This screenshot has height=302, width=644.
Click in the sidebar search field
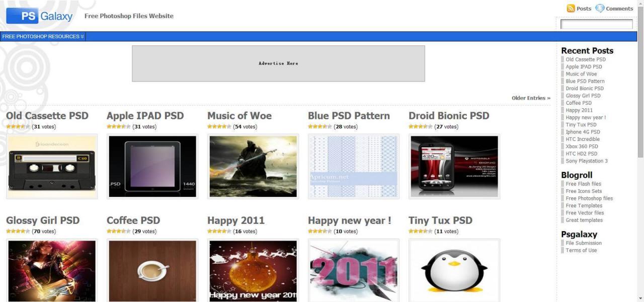pyautogui.click(x=596, y=24)
